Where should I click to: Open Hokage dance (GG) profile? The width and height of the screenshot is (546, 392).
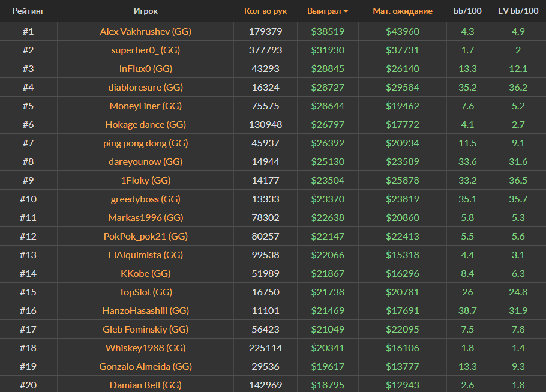point(146,124)
